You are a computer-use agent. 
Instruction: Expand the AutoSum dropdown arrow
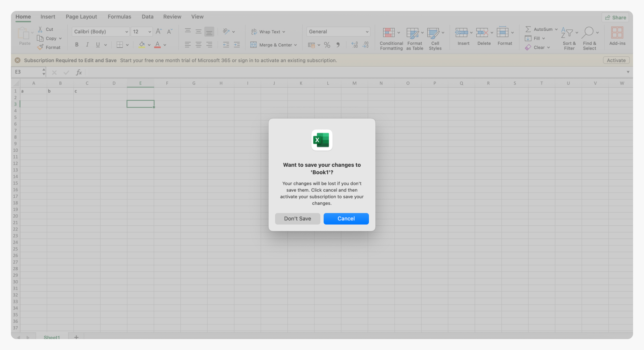[556, 29]
